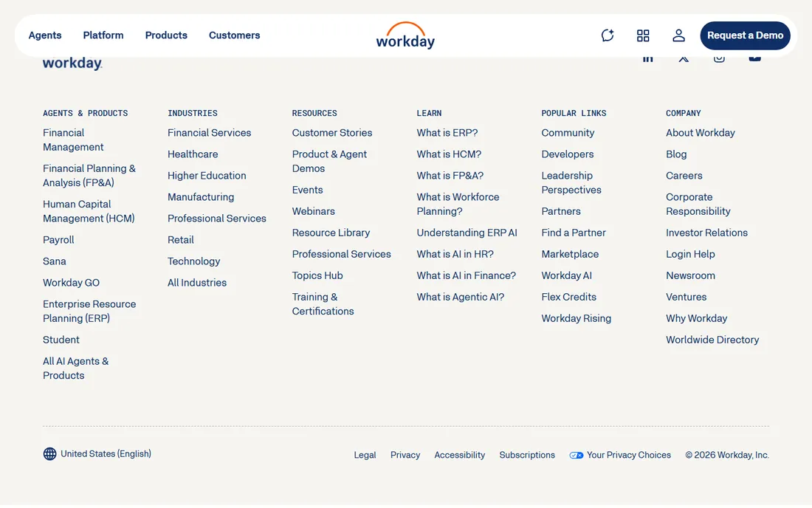812x508 pixels.
Task: Click the globe language icon
Action: [49, 454]
